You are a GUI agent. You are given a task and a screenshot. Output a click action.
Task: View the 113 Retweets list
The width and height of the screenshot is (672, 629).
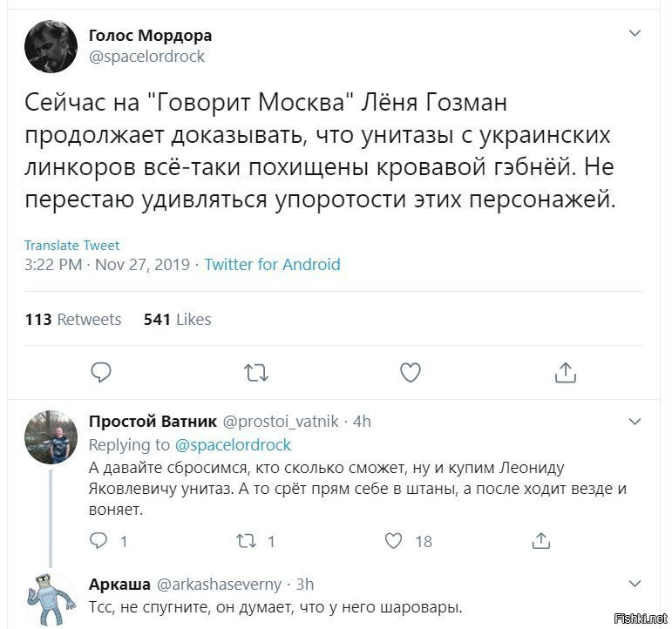[73, 319]
